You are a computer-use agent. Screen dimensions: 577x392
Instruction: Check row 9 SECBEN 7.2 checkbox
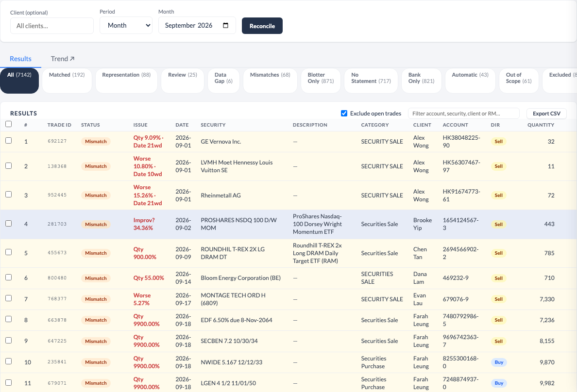point(8,340)
